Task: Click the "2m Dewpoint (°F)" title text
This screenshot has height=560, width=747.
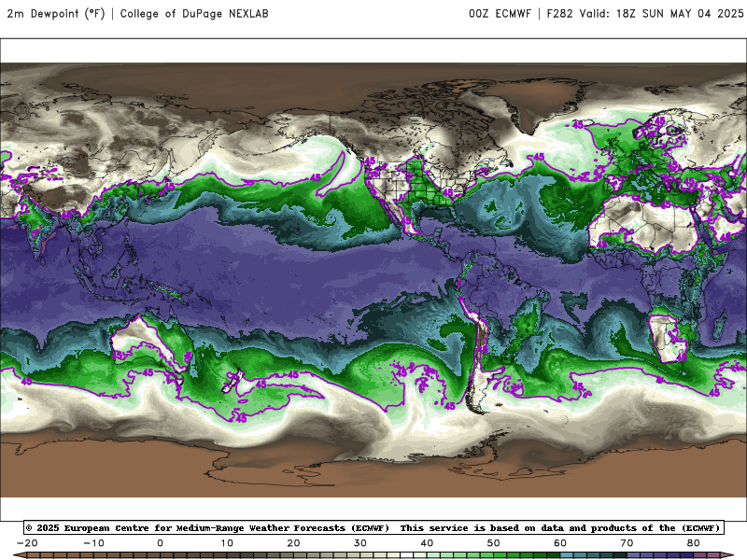Action: 56,14
